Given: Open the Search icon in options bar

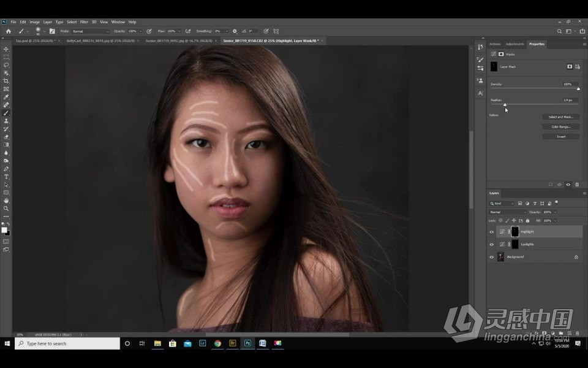Looking at the screenshot, I should (x=559, y=31).
